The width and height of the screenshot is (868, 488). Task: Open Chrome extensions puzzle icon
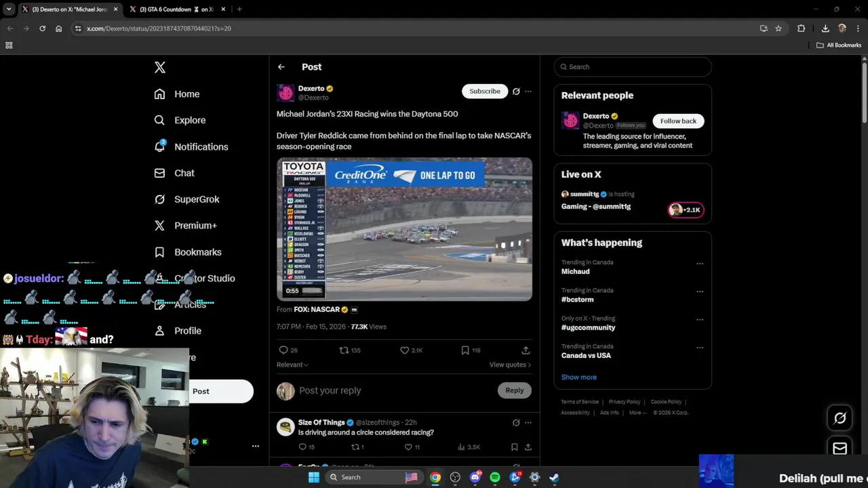[x=802, y=28]
